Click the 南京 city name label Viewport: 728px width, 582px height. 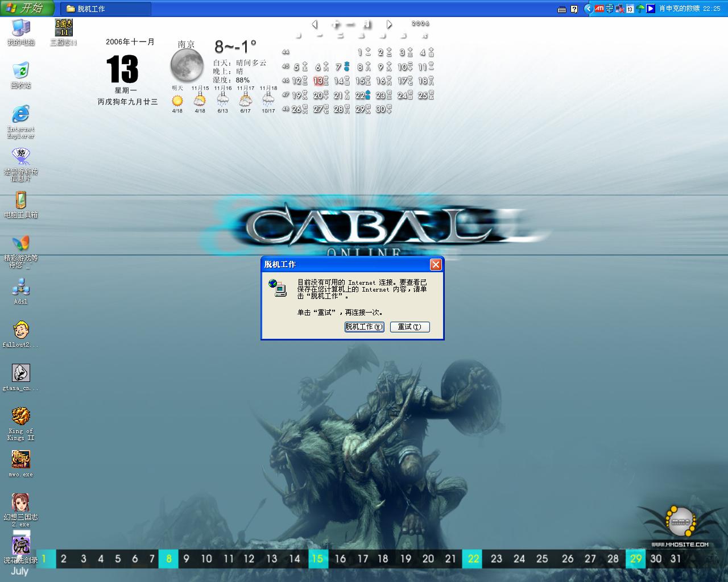[x=187, y=44]
